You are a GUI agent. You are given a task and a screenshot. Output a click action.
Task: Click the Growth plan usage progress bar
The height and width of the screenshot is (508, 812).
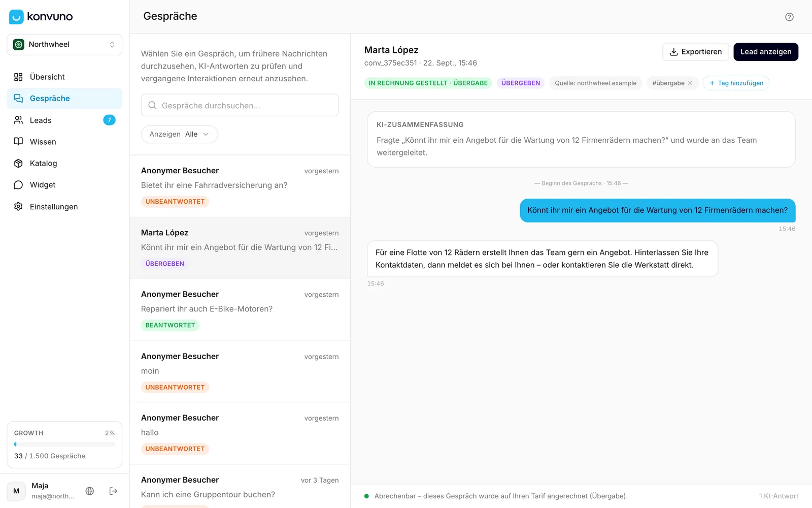64,444
